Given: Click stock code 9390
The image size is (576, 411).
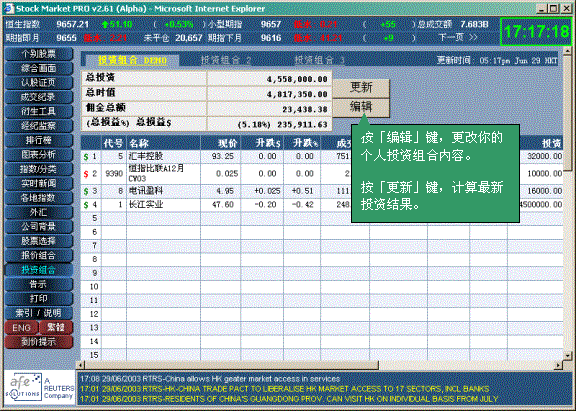Looking at the screenshot, I should pos(114,173).
